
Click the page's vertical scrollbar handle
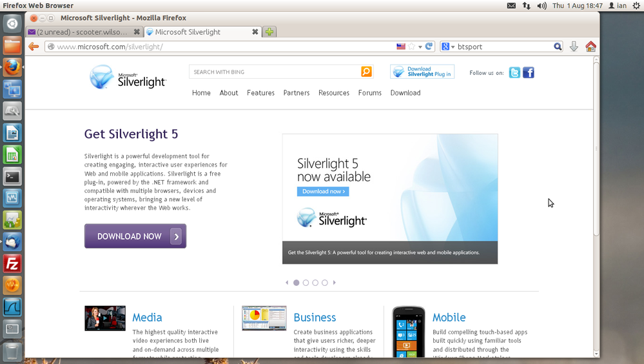point(596,148)
